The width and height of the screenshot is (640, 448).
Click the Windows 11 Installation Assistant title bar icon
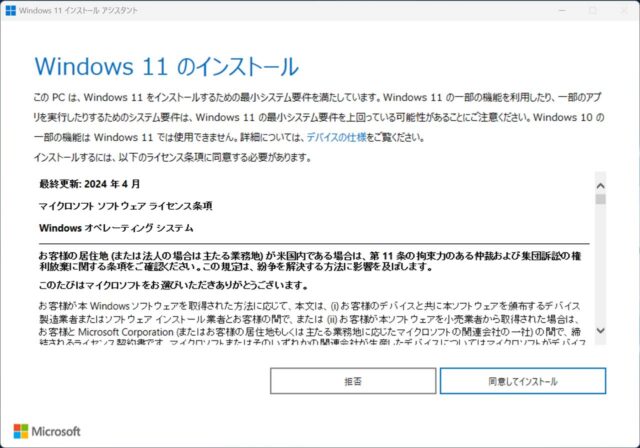pyautogui.click(x=10, y=10)
